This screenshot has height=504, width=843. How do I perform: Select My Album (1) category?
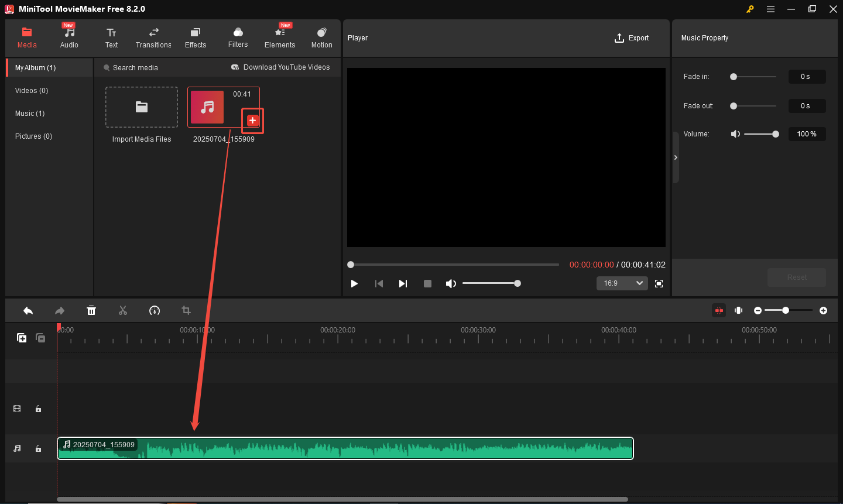click(49, 68)
